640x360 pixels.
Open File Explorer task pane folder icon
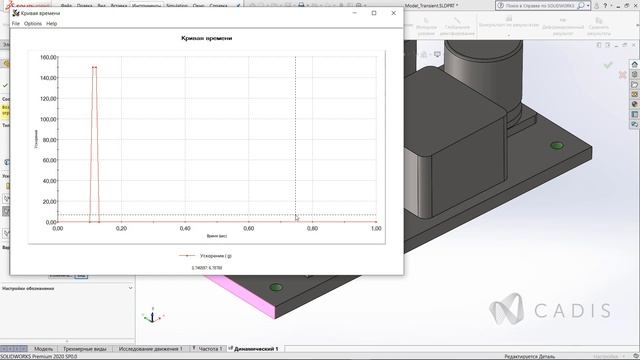pos(634,84)
